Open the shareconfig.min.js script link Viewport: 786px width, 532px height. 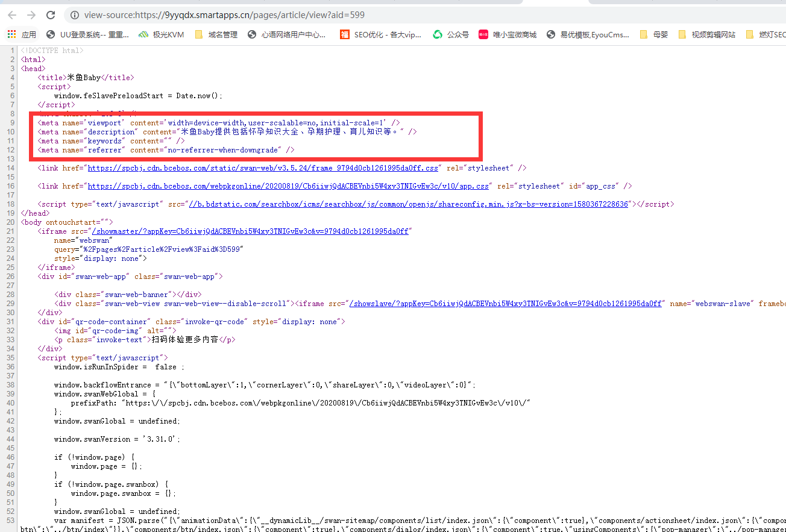coord(409,204)
